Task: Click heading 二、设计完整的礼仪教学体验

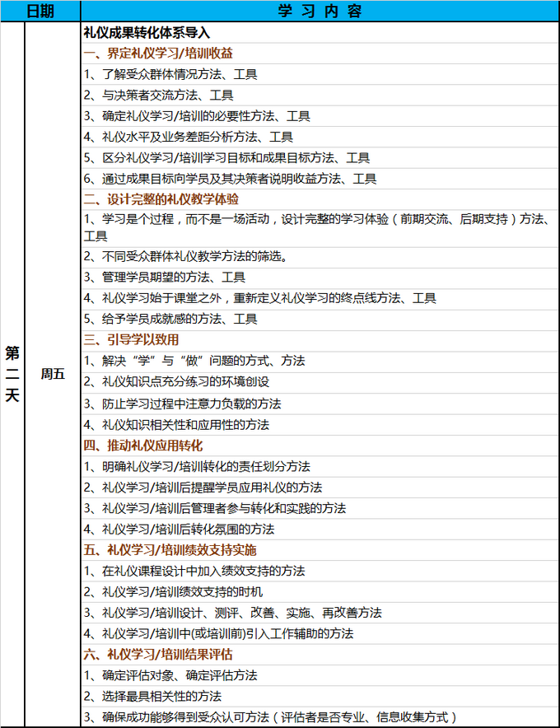Action: [161, 199]
